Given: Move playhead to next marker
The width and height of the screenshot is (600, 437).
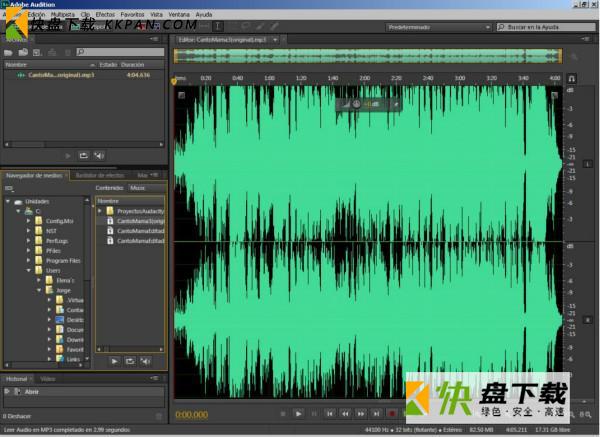Looking at the screenshot, I should [x=377, y=414].
